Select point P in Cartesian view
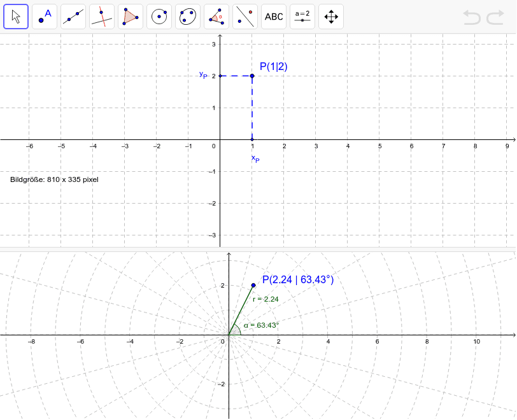 click(x=252, y=76)
